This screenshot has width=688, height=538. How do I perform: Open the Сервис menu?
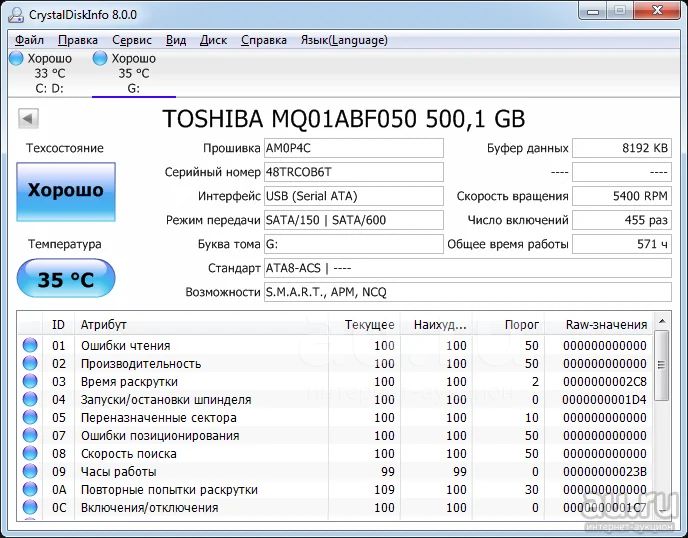point(132,40)
